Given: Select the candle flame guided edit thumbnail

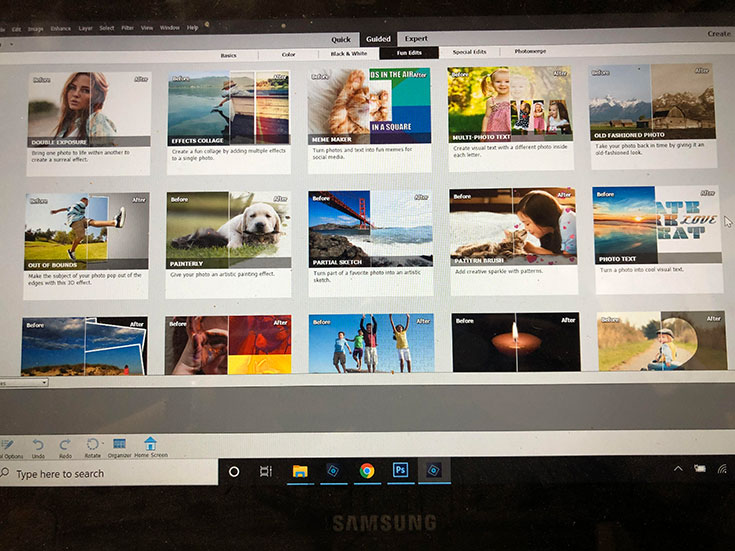Looking at the screenshot, I should 516,342.
